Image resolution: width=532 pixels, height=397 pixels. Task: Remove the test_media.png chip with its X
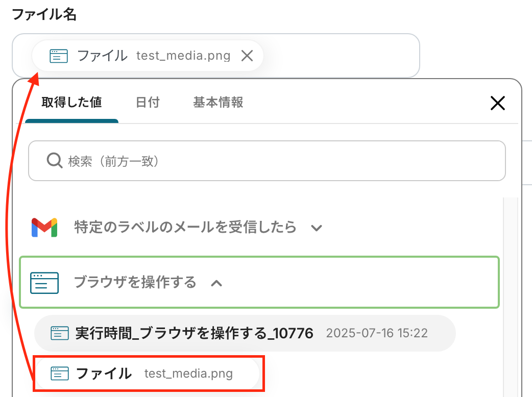247,56
